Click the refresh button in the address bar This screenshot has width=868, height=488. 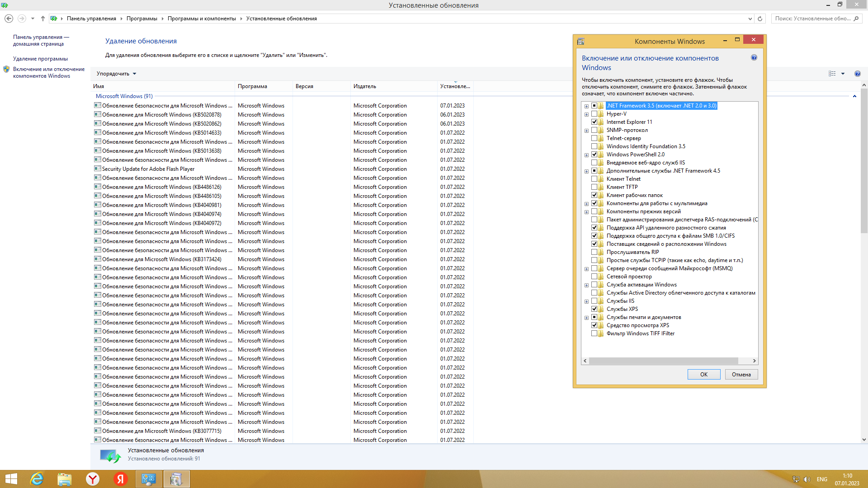tap(760, 19)
